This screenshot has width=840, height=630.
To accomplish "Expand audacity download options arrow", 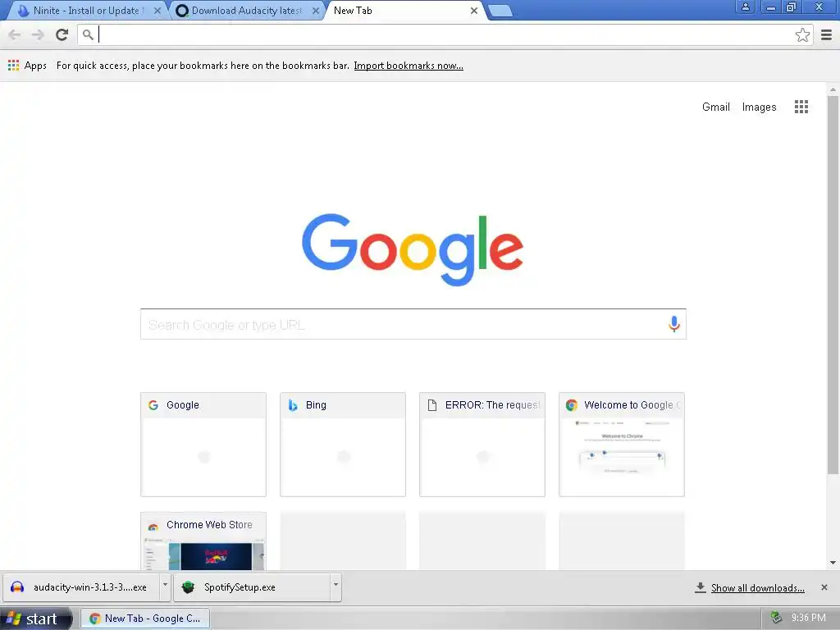I will 165,587.
